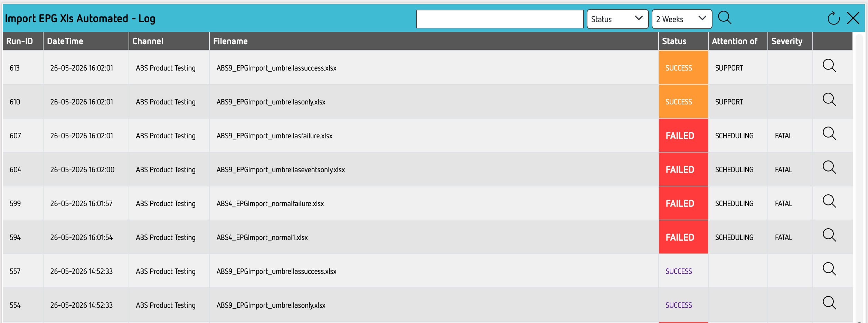Select filename ABS4_EPGImport_normalfailure.xlsx
Image resolution: width=868 pixels, height=323 pixels.
pyautogui.click(x=270, y=204)
